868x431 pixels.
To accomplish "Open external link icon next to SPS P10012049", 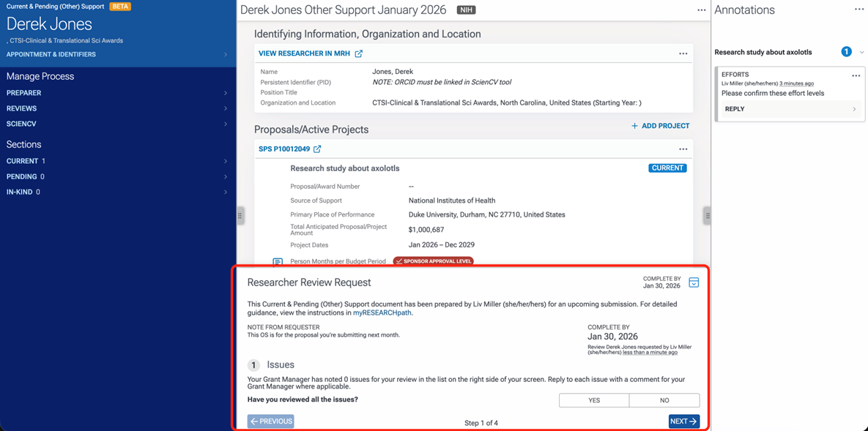I will click(x=317, y=149).
